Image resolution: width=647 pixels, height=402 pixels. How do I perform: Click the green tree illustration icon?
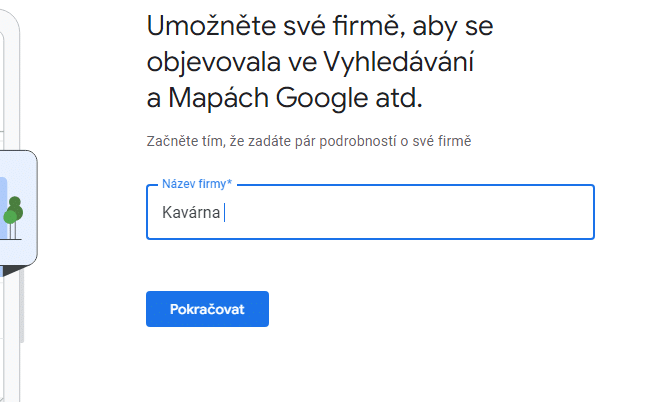[13, 218]
